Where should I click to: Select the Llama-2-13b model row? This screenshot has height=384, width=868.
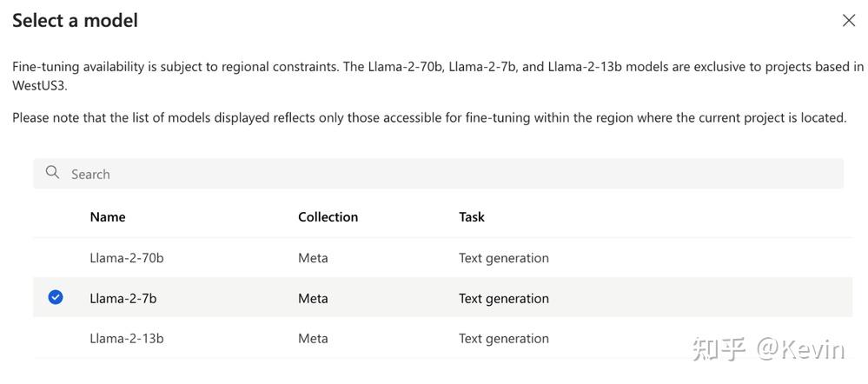434,339
